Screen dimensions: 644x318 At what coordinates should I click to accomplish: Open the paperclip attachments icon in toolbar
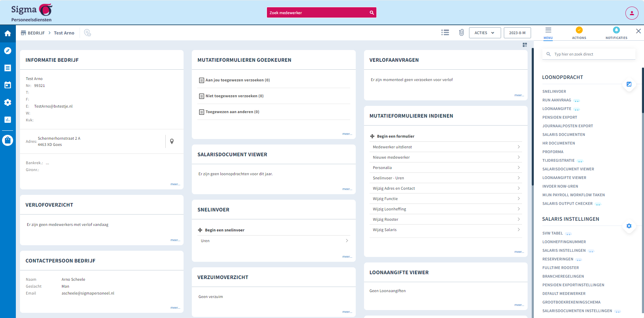(461, 32)
